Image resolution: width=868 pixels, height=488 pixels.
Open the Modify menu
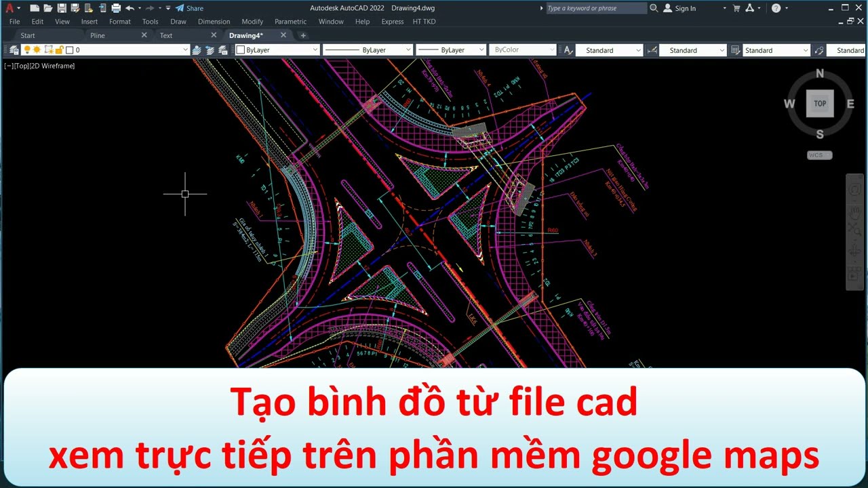(252, 22)
